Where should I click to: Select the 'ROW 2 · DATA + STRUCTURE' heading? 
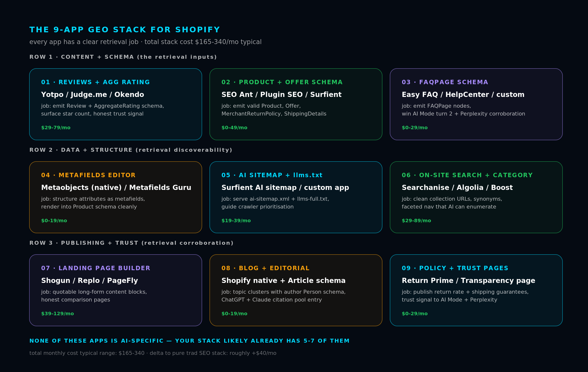tap(131, 150)
